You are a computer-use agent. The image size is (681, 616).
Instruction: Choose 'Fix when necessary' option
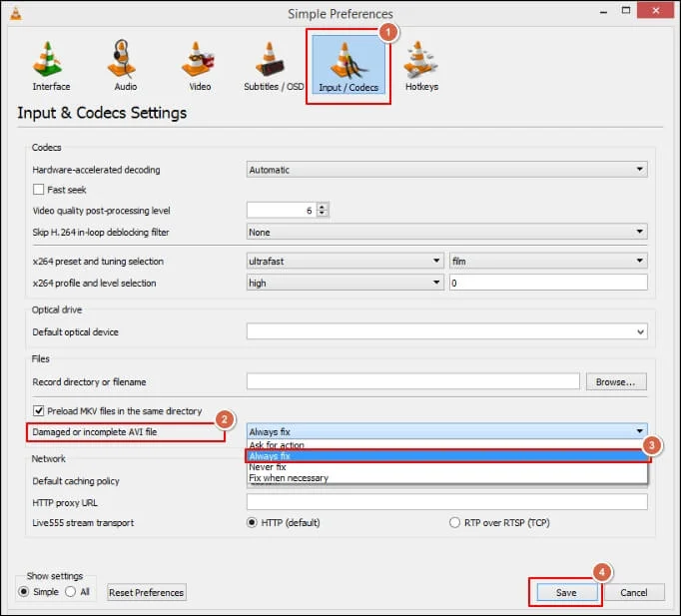(447, 477)
